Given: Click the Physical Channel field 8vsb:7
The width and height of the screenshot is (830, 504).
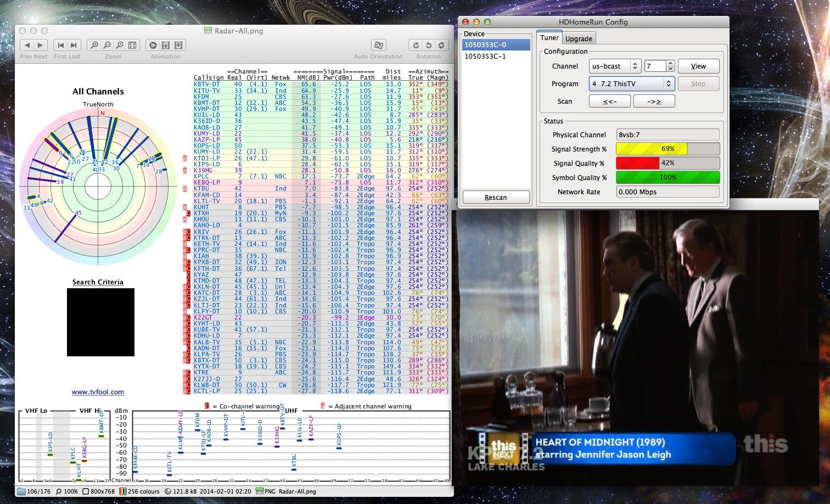Looking at the screenshot, I should [x=668, y=135].
